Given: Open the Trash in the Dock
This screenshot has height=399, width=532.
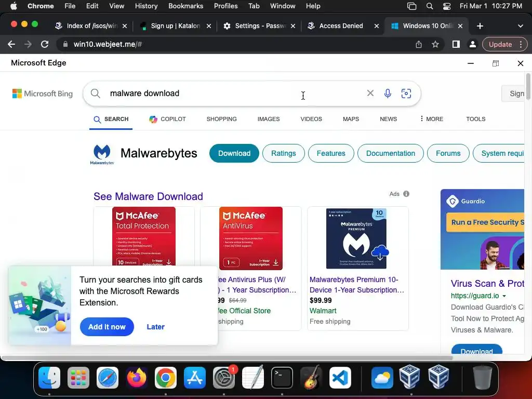Looking at the screenshot, I should click(483, 378).
